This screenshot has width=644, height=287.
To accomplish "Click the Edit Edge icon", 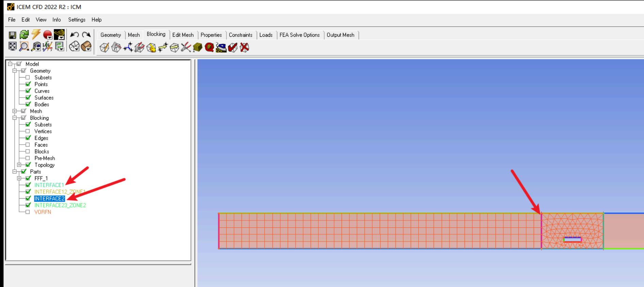I will pyautogui.click(x=186, y=48).
